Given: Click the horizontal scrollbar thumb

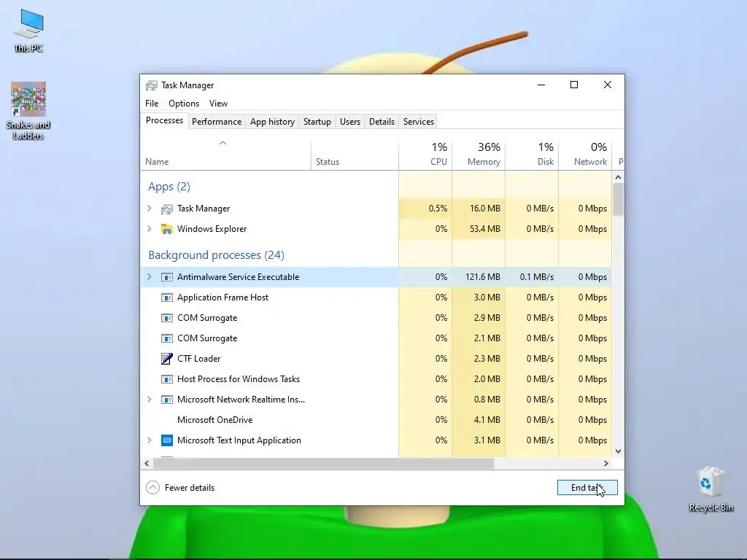Looking at the screenshot, I should [x=323, y=463].
